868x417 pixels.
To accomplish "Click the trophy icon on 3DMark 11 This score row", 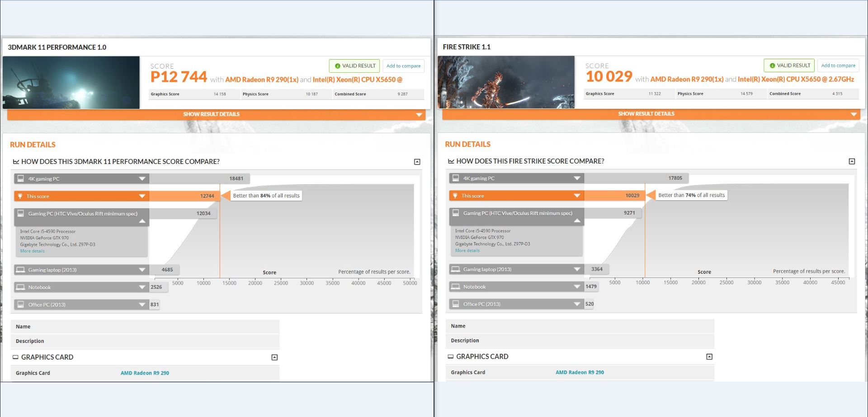I will coord(20,196).
